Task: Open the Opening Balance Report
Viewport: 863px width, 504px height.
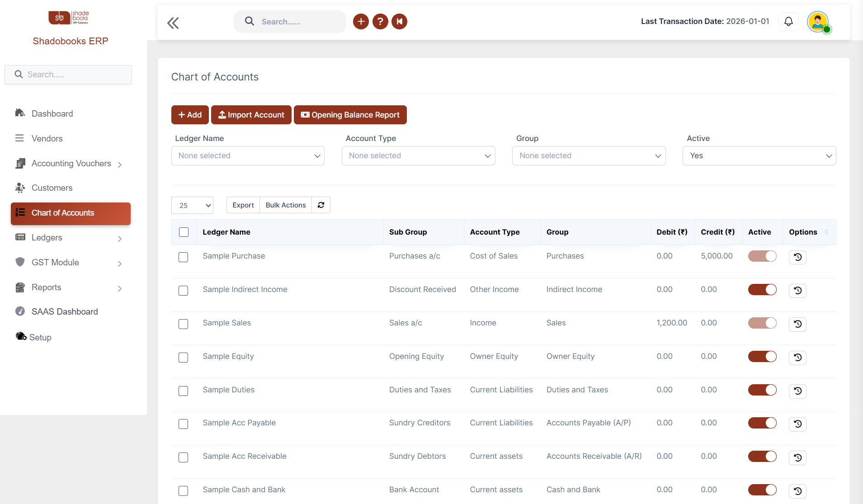Action: pyautogui.click(x=350, y=115)
